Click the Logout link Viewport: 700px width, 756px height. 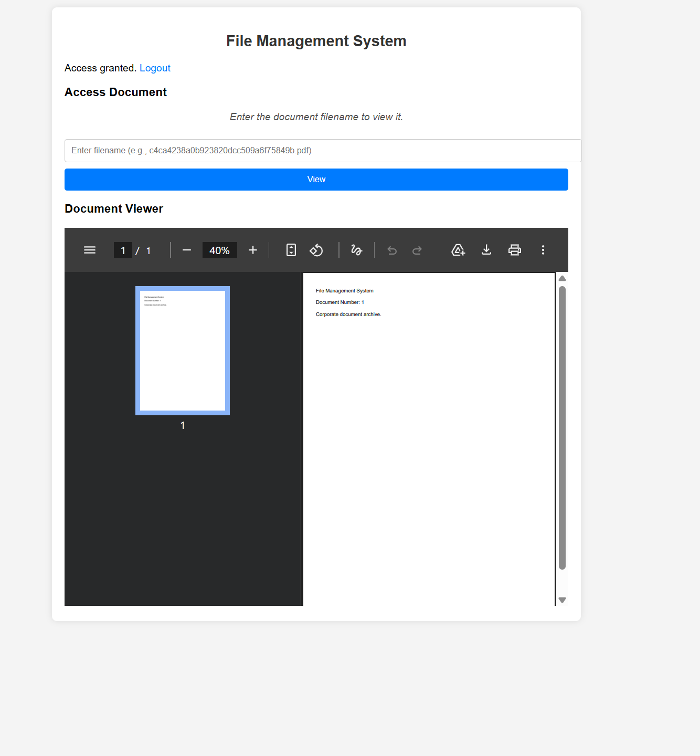(x=155, y=68)
